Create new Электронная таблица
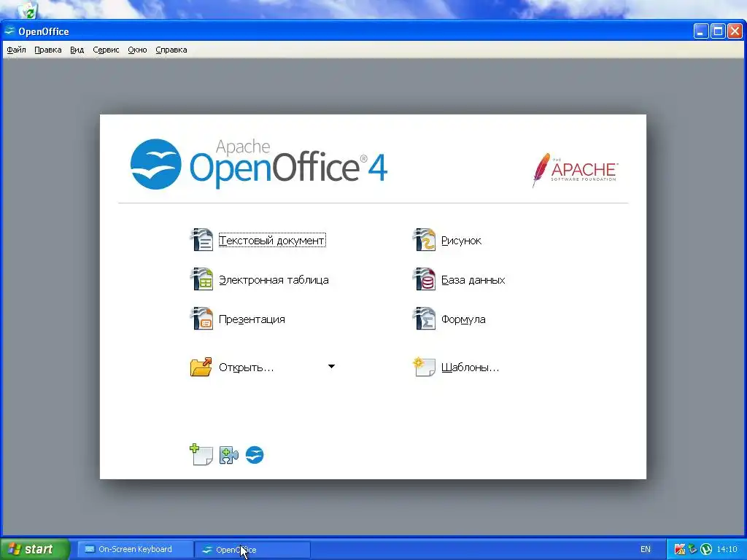Viewport: 747px width, 560px height. pos(274,280)
